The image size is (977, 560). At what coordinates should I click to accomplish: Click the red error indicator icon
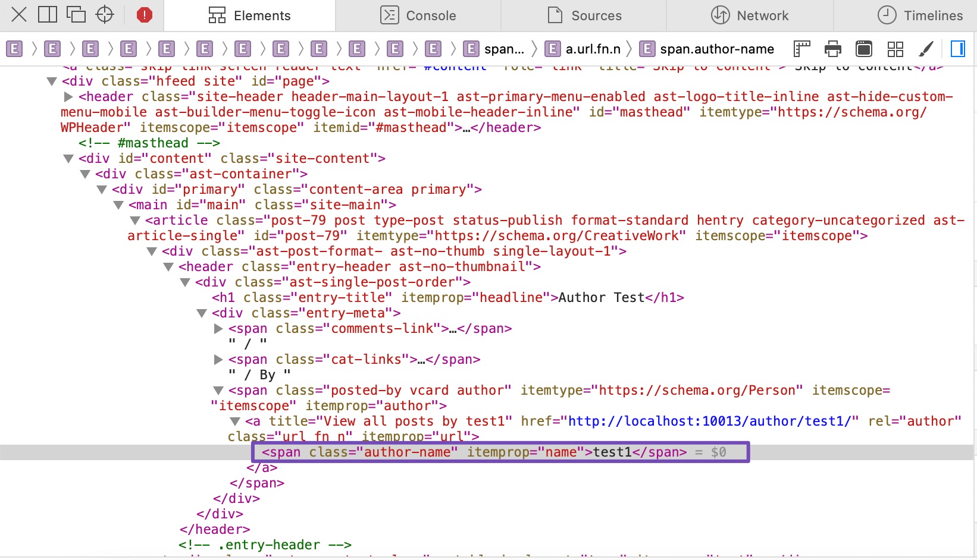point(145,15)
